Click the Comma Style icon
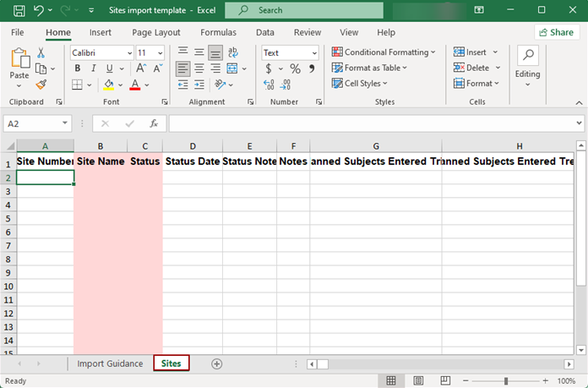This screenshot has width=588, height=388. point(312,68)
